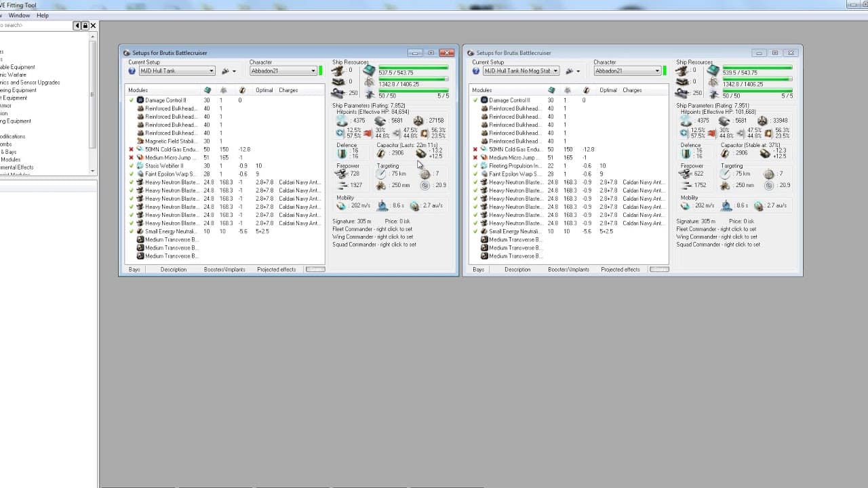Click Faint Epsilon Warp Scrambler icon in No Mag Stat window
868x488 pixels.
point(484,174)
